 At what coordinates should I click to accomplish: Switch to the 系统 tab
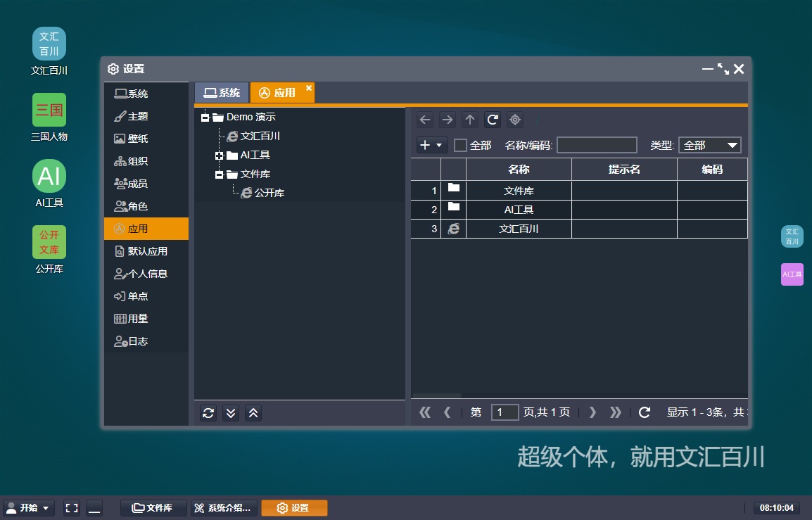221,92
